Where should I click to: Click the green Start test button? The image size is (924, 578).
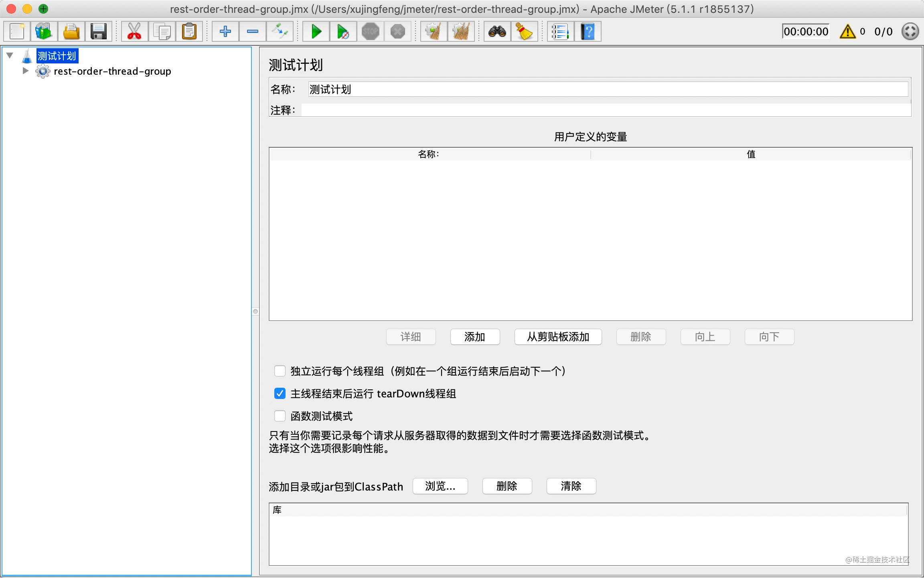click(316, 31)
